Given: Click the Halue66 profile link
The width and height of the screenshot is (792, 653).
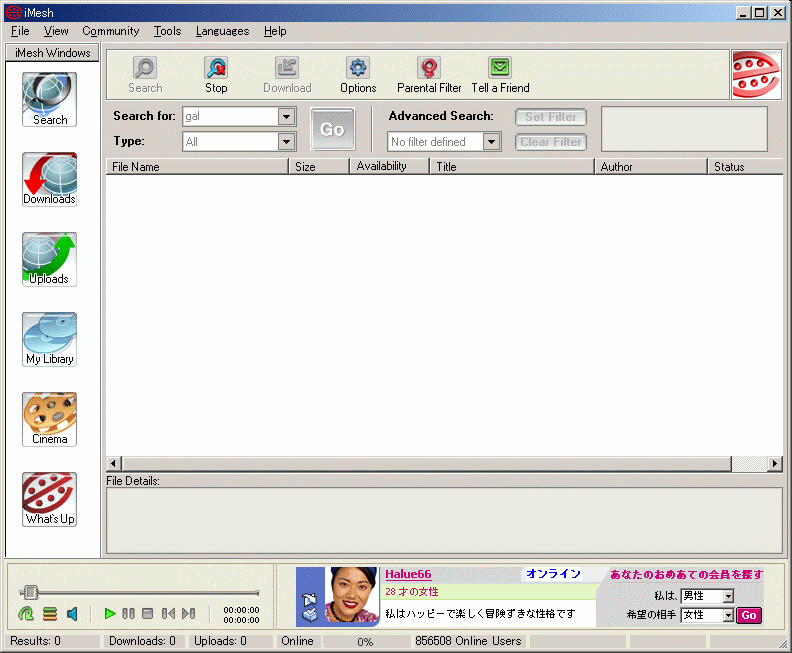Looking at the screenshot, I should pos(408,574).
